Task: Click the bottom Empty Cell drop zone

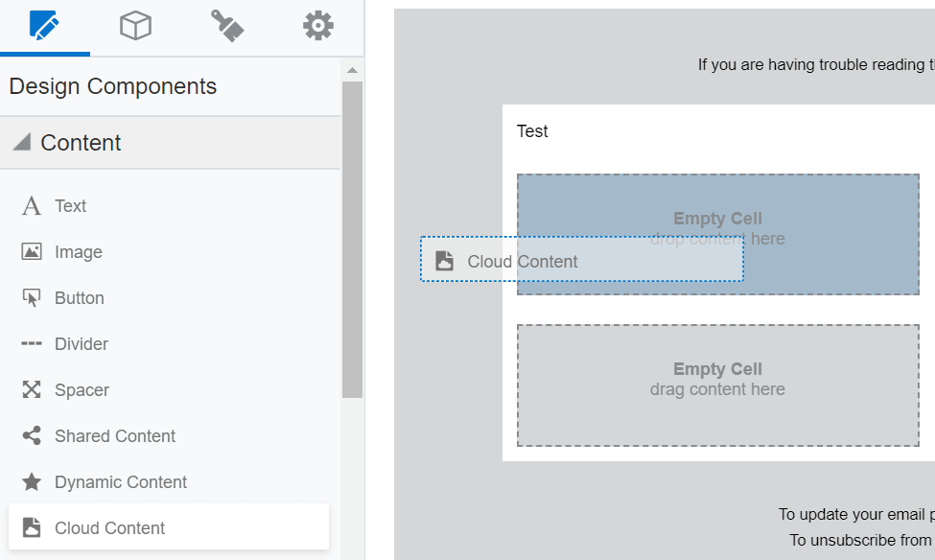Action: (717, 385)
